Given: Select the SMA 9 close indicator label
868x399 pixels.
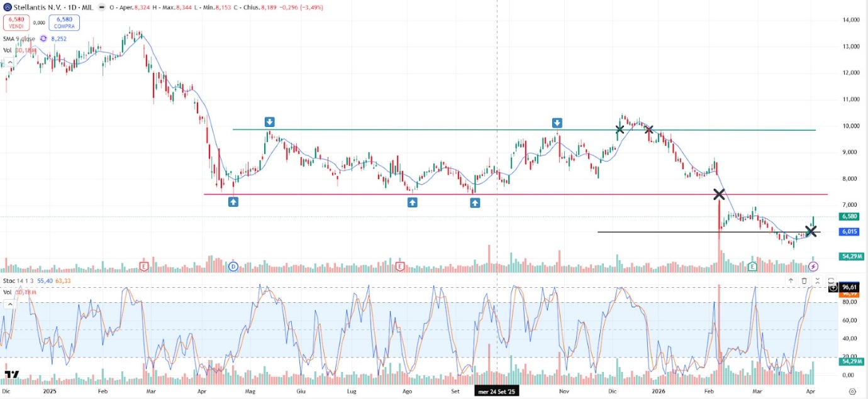Looking at the screenshot, I should coord(19,38).
